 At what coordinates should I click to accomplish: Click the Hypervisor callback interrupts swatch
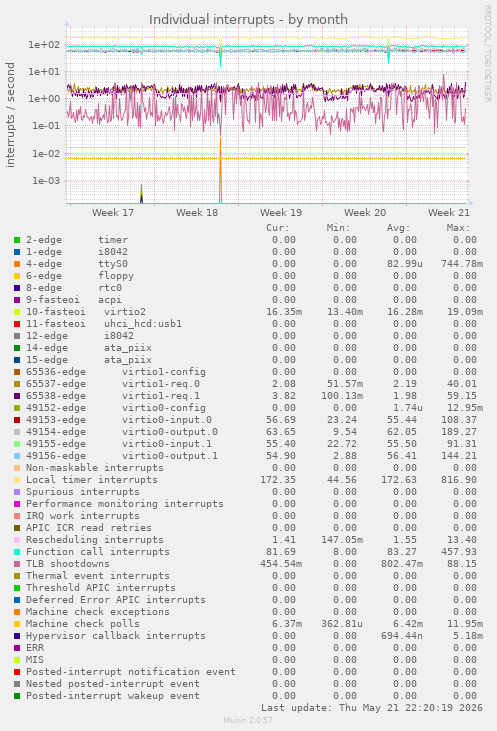[x=17, y=636]
